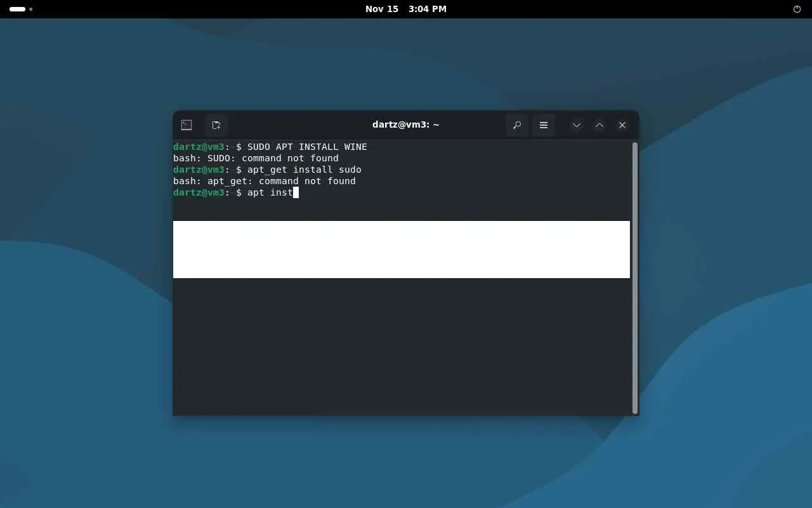
Task: Maximize the terminal window
Action: coord(599,125)
